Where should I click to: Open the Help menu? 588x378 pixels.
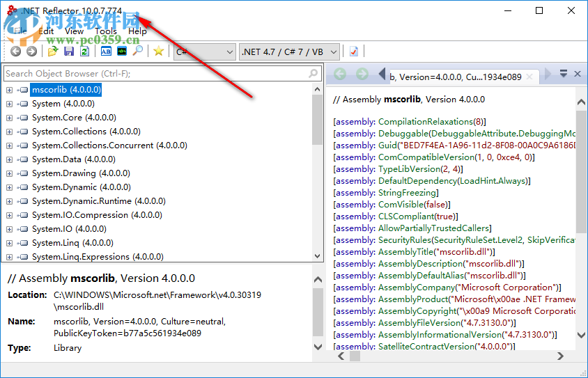click(137, 31)
